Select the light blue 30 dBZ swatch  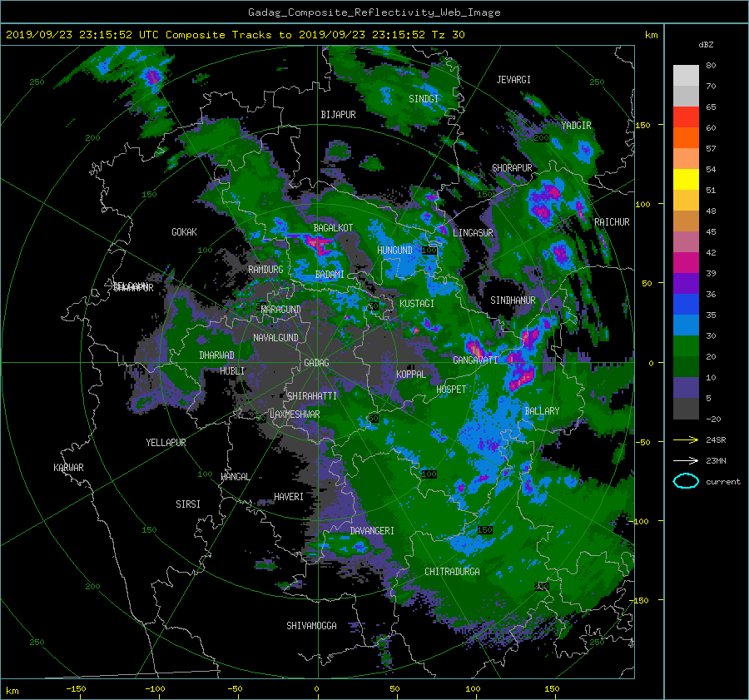pos(686,325)
